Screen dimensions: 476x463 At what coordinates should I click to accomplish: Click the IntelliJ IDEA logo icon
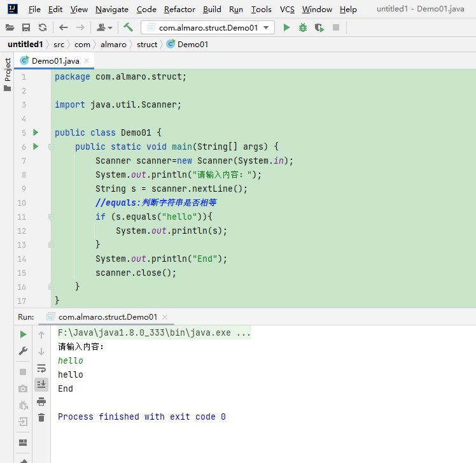click(13, 9)
